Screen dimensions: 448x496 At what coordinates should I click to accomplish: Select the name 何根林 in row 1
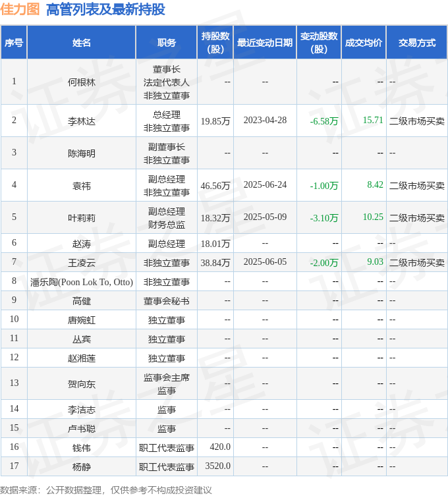[x=82, y=82]
